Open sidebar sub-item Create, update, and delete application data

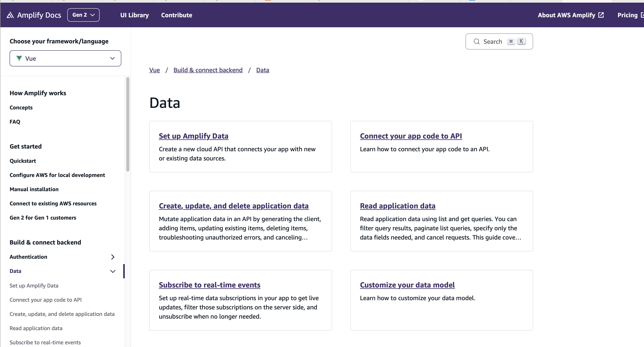tap(62, 314)
